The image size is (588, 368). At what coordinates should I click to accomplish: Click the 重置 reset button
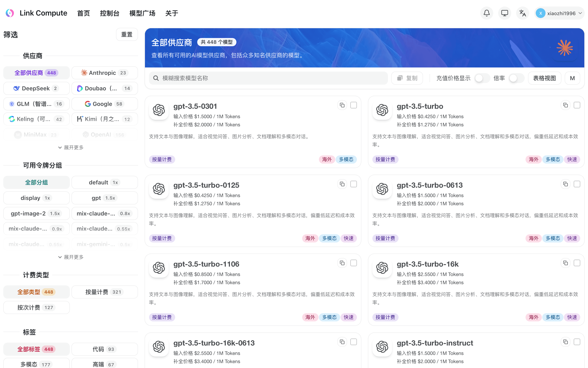point(127,34)
